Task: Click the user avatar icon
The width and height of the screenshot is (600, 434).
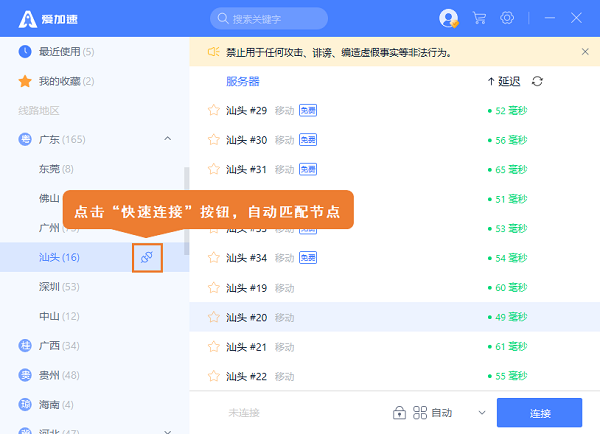Action: [447, 18]
